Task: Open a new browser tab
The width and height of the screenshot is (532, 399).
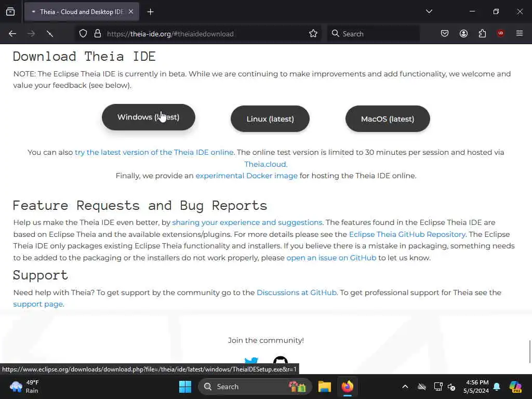Action: pos(150,12)
